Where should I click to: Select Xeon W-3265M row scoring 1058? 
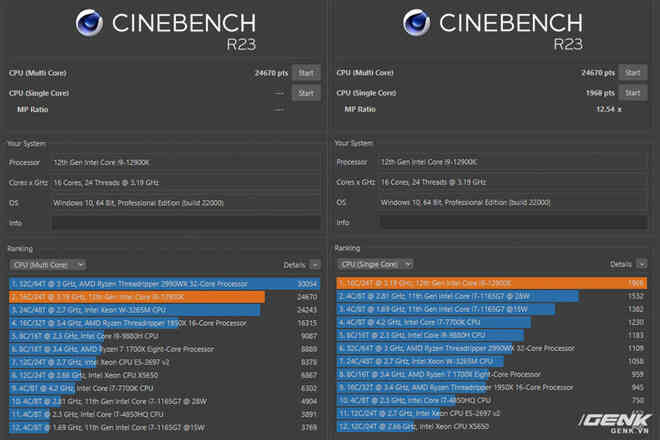tap(492, 361)
